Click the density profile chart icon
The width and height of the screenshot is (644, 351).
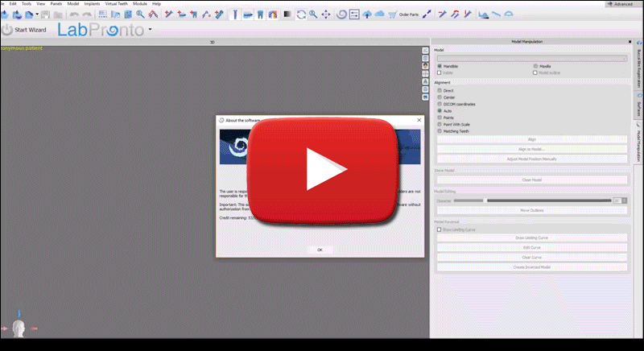click(x=484, y=14)
